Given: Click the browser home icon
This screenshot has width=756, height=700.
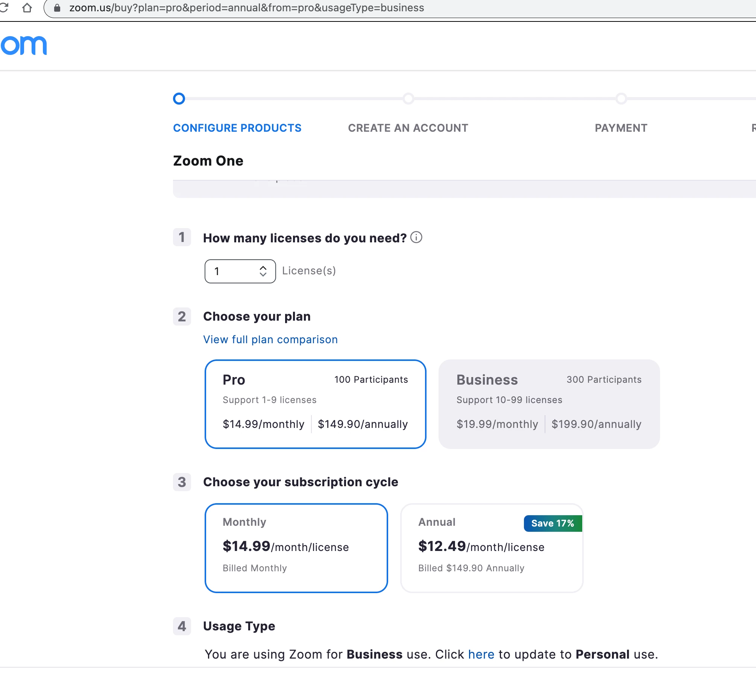Looking at the screenshot, I should [x=27, y=8].
